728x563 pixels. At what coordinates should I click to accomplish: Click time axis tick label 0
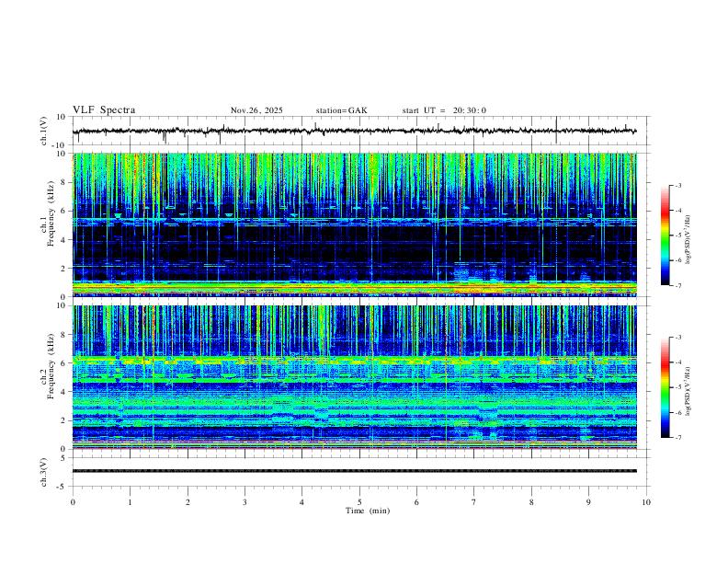click(x=73, y=502)
